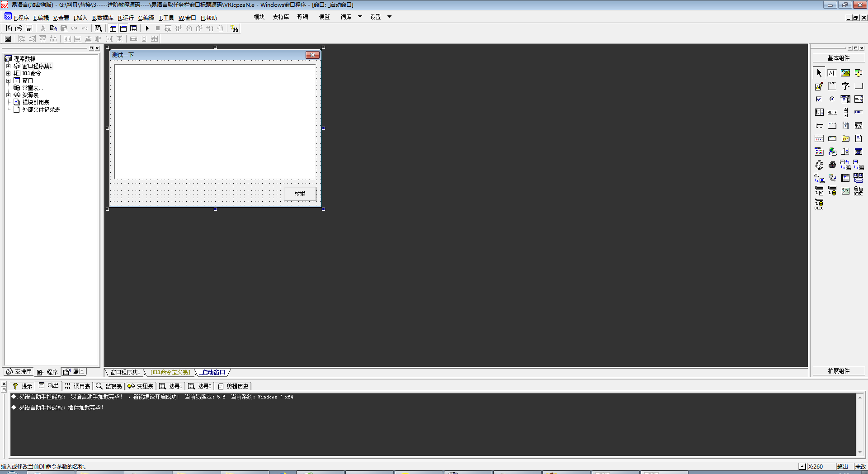Create a new file from toolbar
Viewport: 868px width, 474px height.
point(9,28)
